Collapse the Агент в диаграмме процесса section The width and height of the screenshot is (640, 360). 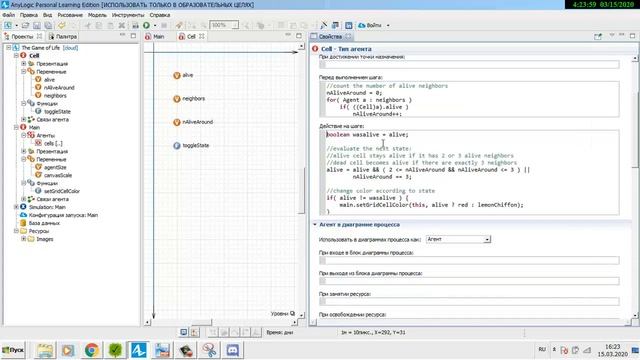pos(315,224)
